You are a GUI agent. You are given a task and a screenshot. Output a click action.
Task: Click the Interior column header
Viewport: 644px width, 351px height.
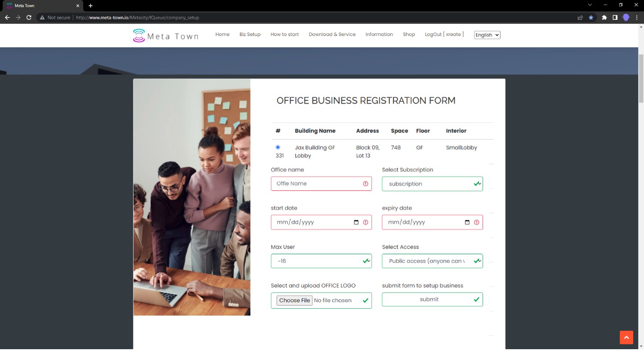(456, 131)
